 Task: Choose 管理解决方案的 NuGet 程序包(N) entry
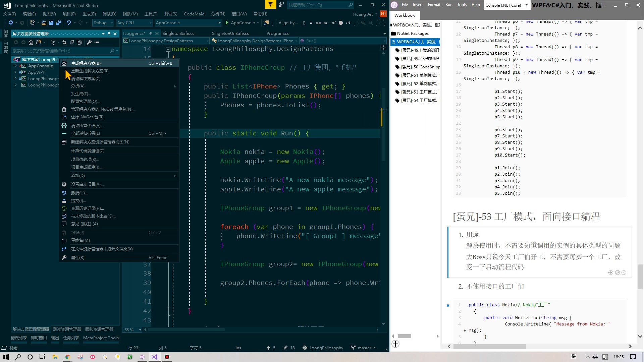(119, 109)
